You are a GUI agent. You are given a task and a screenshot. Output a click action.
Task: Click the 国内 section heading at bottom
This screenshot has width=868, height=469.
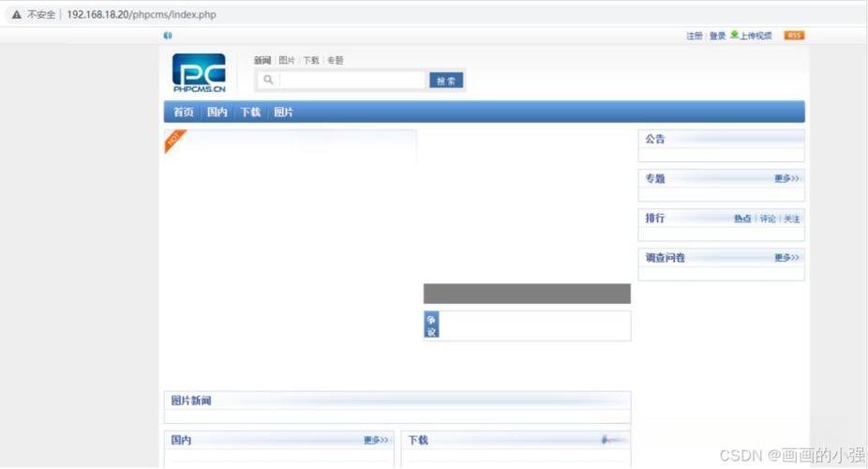(x=181, y=440)
